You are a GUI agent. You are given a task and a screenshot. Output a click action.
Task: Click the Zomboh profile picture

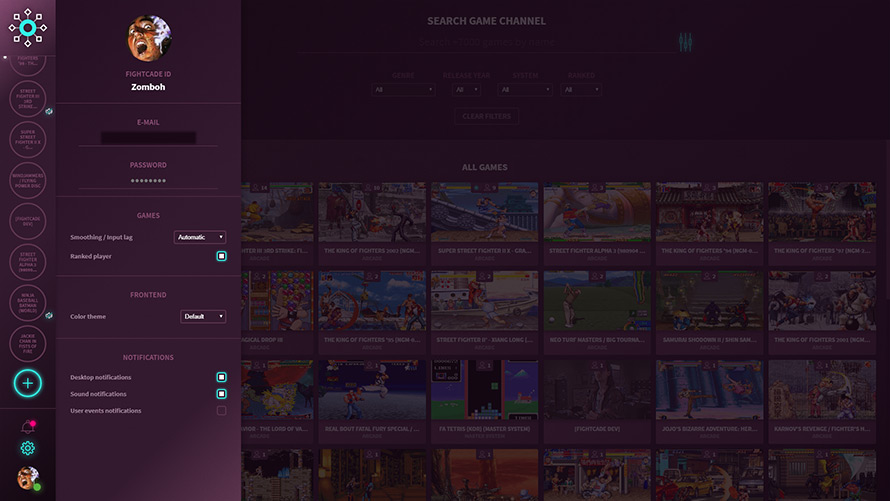click(x=149, y=37)
